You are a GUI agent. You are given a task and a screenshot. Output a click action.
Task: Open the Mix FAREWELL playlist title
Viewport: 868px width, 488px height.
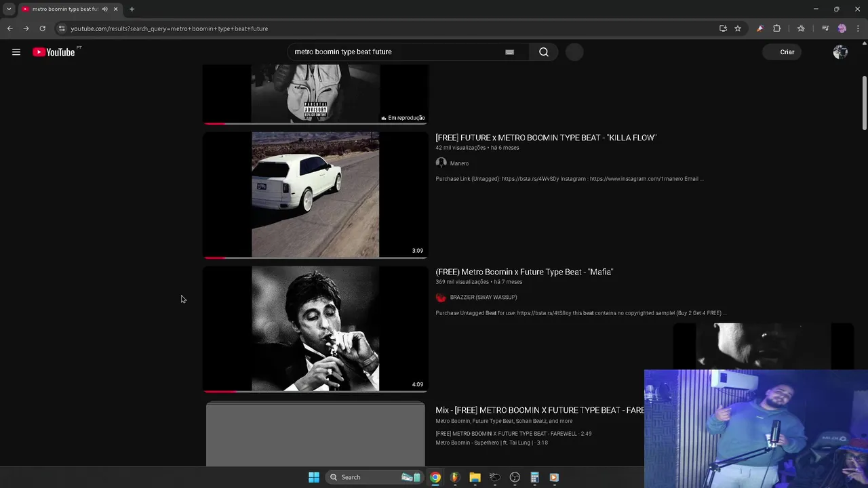pos(540,410)
